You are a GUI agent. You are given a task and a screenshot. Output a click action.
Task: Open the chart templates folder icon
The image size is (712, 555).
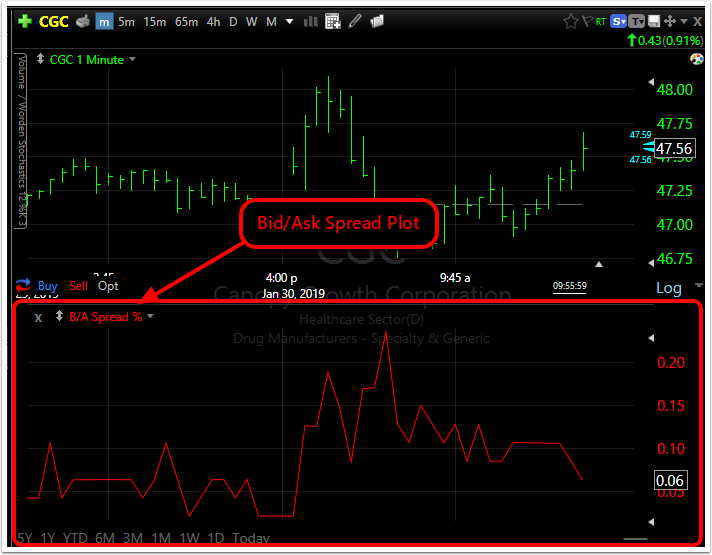377,21
